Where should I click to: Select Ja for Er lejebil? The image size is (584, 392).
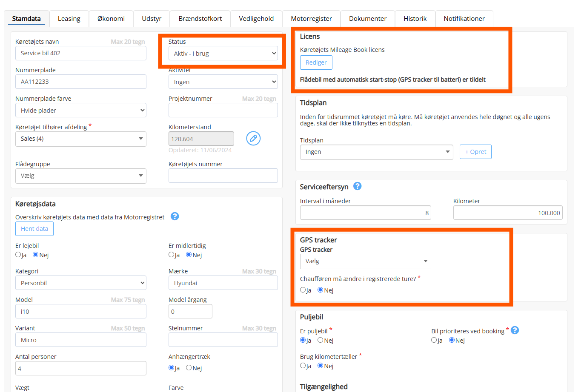point(18,255)
